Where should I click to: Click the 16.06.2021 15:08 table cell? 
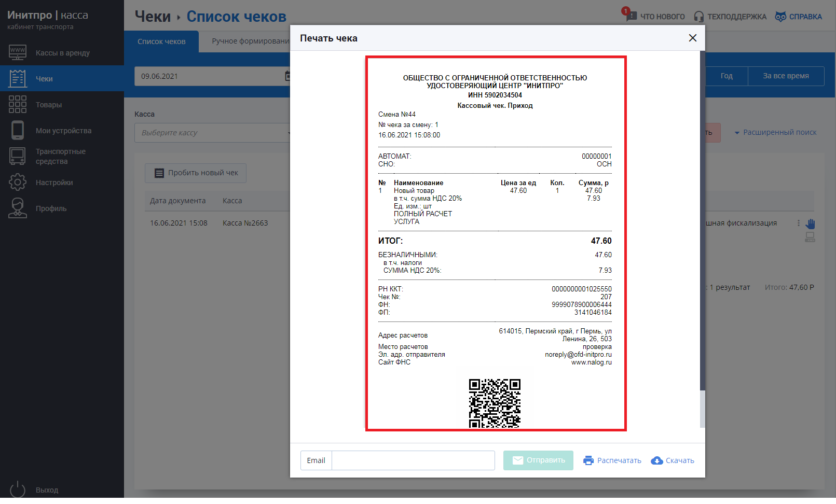tap(179, 223)
